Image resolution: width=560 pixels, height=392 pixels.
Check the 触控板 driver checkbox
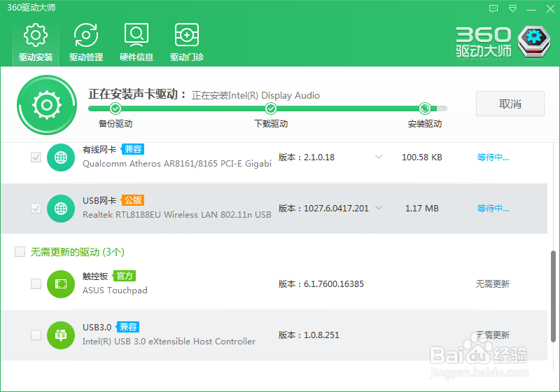(36, 283)
